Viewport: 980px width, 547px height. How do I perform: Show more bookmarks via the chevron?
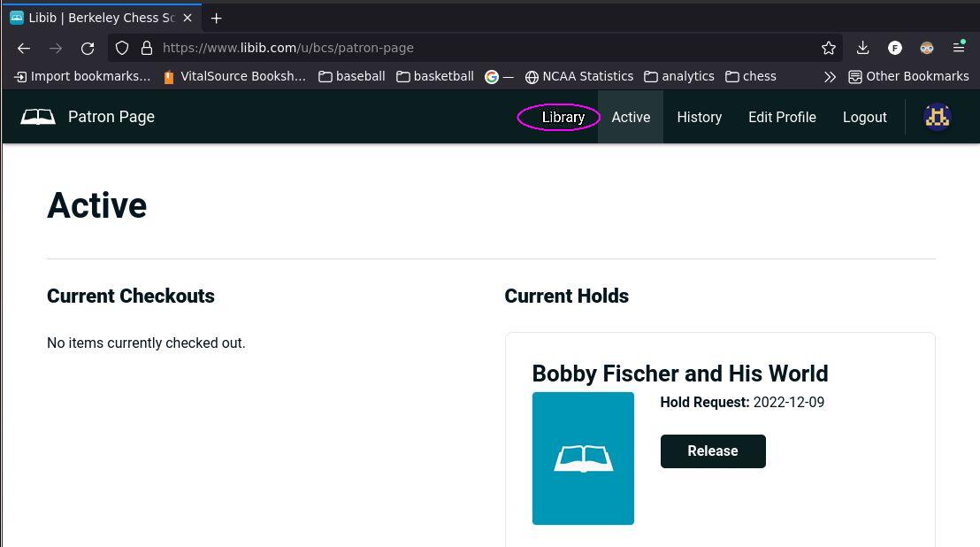[x=830, y=77]
